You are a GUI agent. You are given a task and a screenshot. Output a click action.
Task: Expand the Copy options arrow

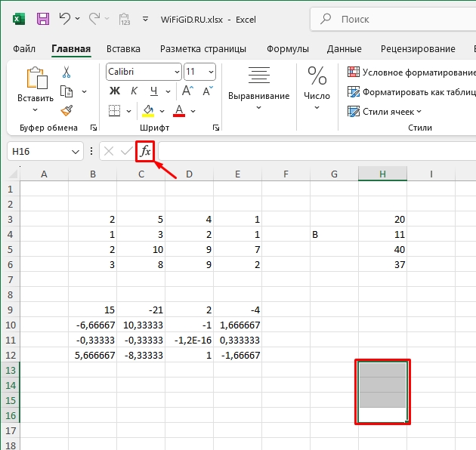point(85,91)
